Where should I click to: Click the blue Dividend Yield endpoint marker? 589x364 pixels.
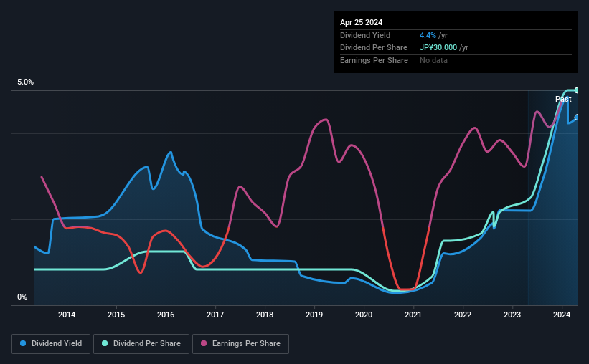click(x=577, y=118)
